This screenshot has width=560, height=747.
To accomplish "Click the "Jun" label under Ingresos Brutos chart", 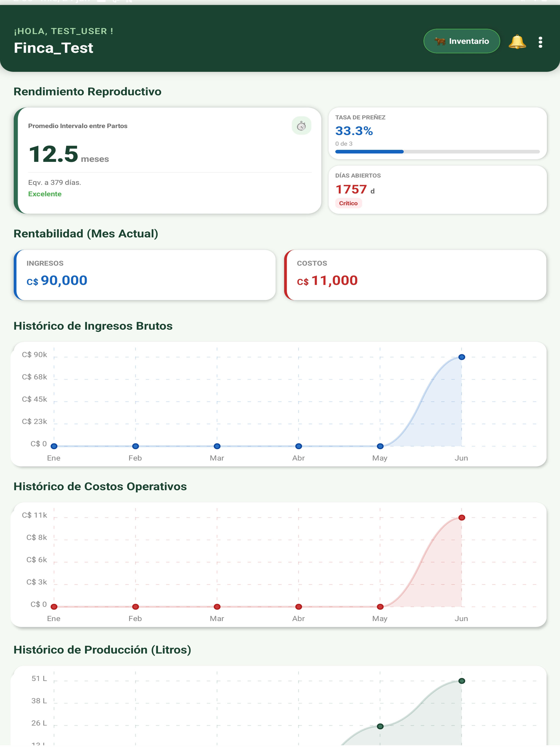I will [461, 458].
